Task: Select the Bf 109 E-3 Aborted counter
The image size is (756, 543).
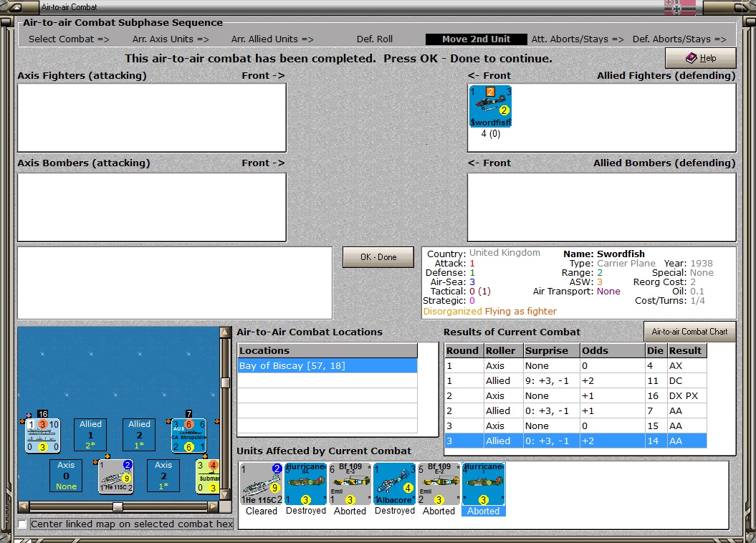Action: [x=350, y=484]
